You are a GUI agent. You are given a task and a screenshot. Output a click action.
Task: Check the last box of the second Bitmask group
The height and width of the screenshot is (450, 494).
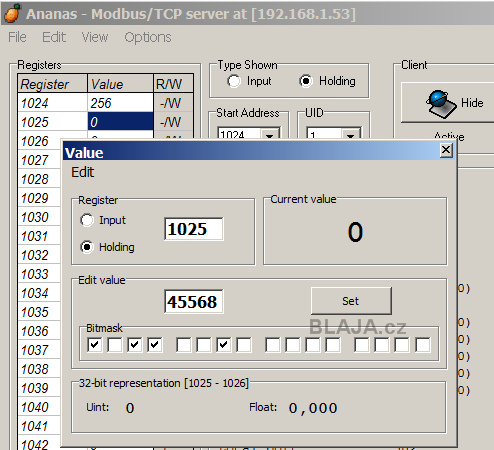(x=244, y=345)
